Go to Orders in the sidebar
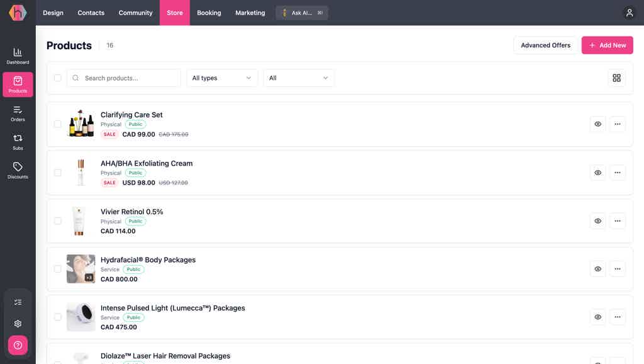644x364 pixels. pyautogui.click(x=18, y=113)
